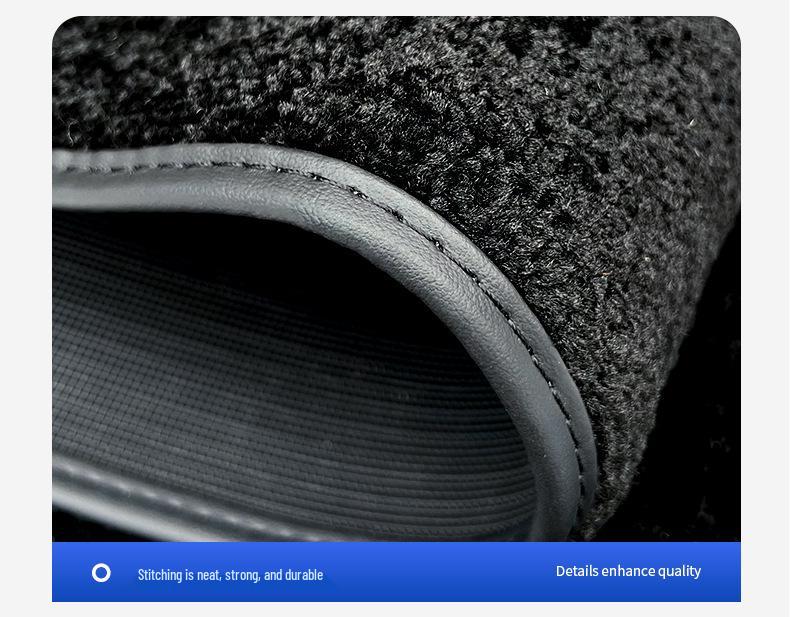Click the word 'Stitching' in the caption

(x=160, y=575)
